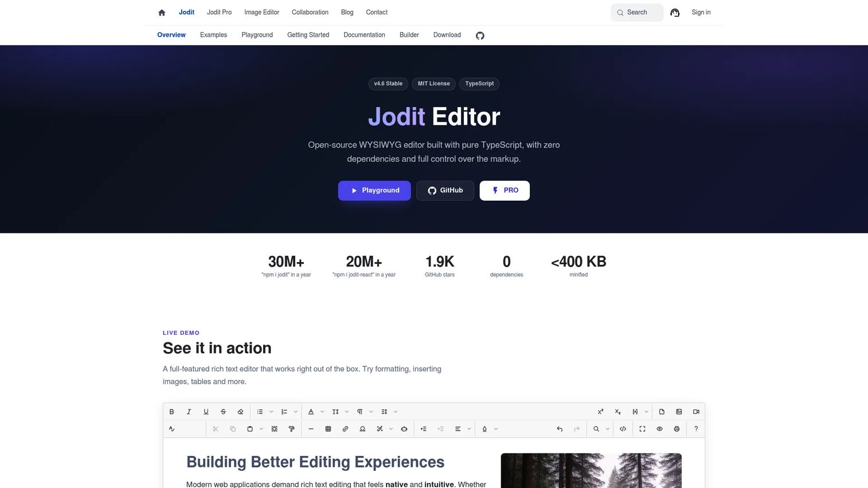Screen dimensions: 868x488
Task: Click the spellcheck icon in the editor
Action: (171, 429)
